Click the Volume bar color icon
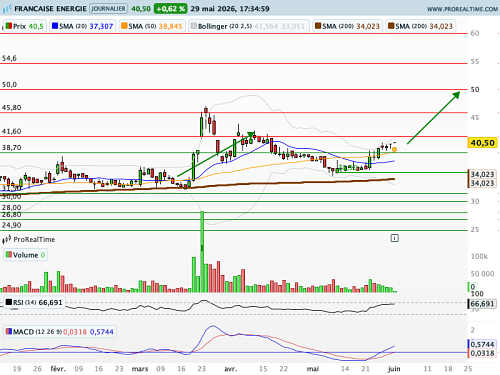Image resolution: width=500 pixels, height=375 pixels. pyautogui.click(x=9, y=255)
